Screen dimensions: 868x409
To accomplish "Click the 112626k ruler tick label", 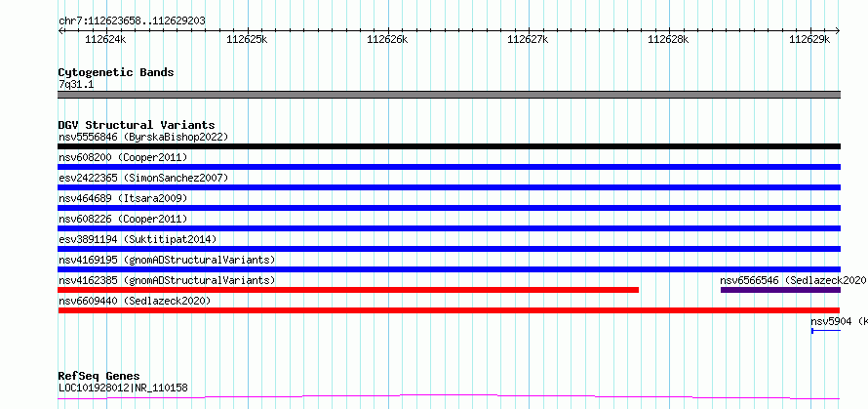I will (387, 39).
